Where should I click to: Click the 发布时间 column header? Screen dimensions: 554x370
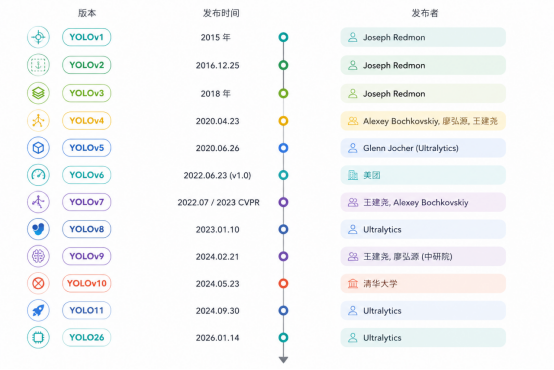coord(221,13)
